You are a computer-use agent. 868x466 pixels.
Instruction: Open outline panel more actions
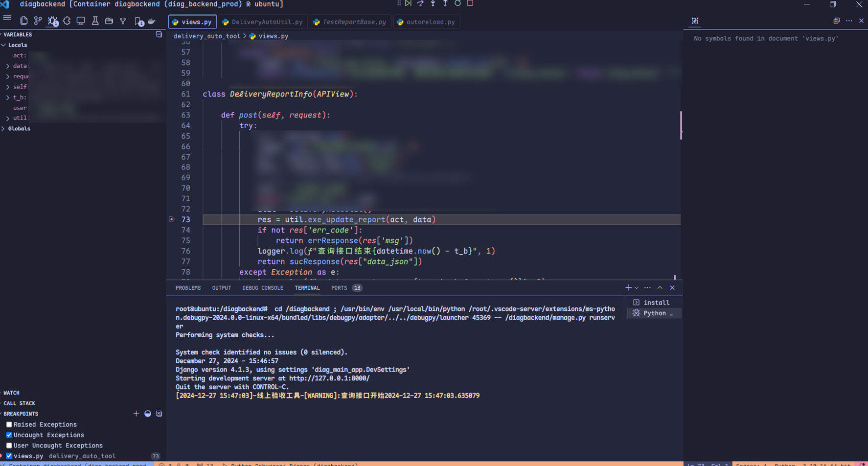coord(849,21)
